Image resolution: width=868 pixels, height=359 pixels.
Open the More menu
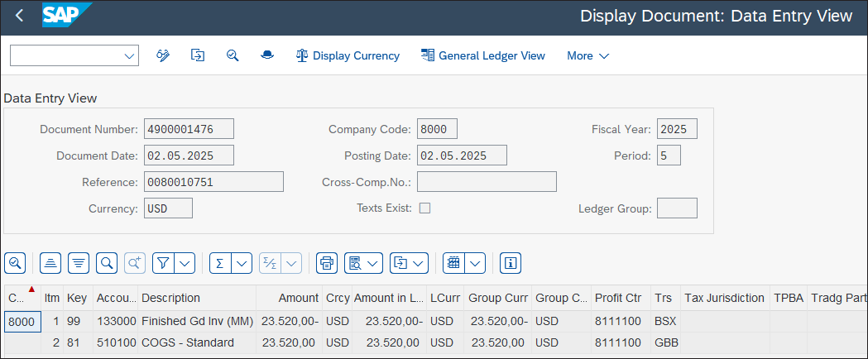(x=587, y=55)
